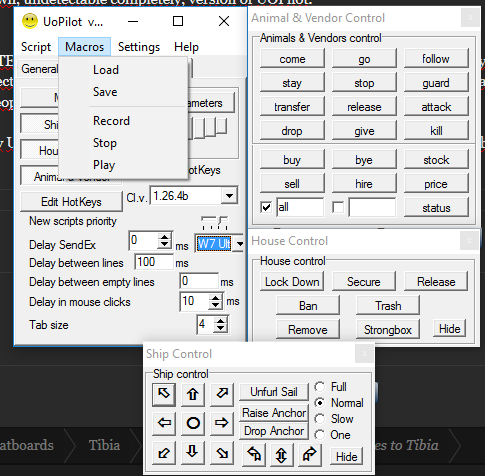Click the Strongbox button
The width and height of the screenshot is (485, 476).
(x=388, y=330)
